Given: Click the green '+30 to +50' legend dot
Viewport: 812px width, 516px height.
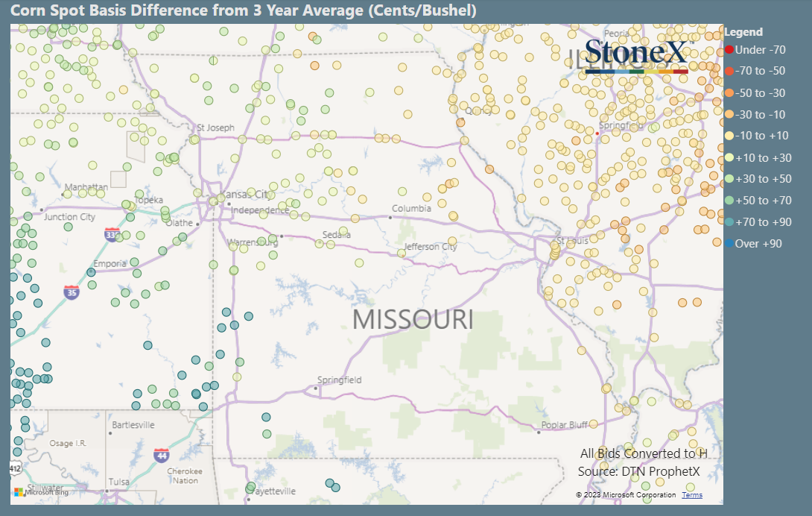Looking at the screenshot, I should tap(730, 179).
